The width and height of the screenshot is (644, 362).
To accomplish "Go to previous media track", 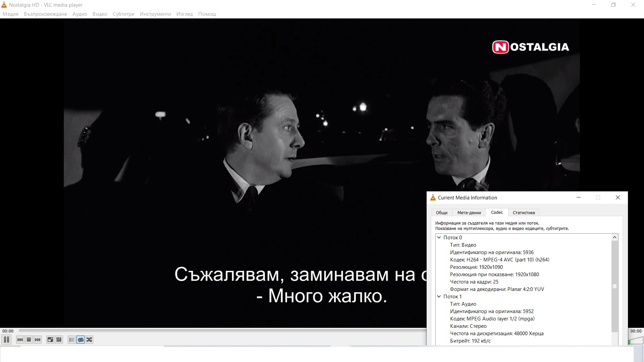I will point(20,340).
